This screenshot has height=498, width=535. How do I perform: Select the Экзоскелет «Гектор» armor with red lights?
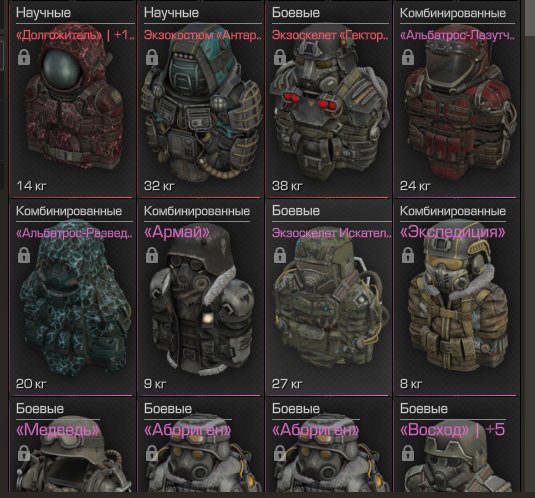329,102
